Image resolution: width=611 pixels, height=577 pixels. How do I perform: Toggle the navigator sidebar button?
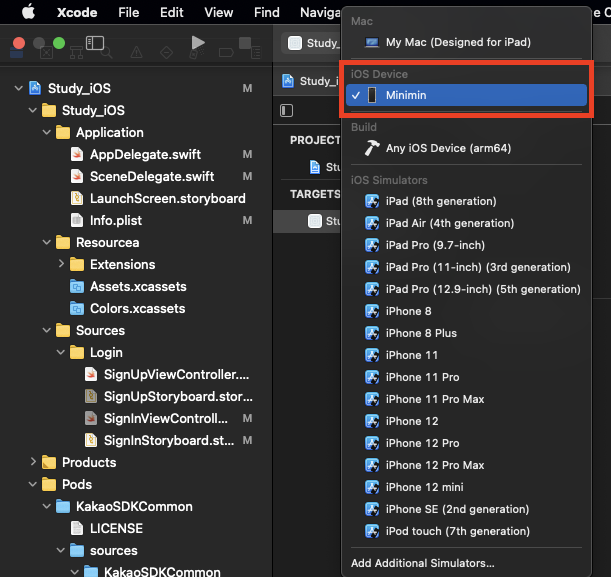coord(95,43)
